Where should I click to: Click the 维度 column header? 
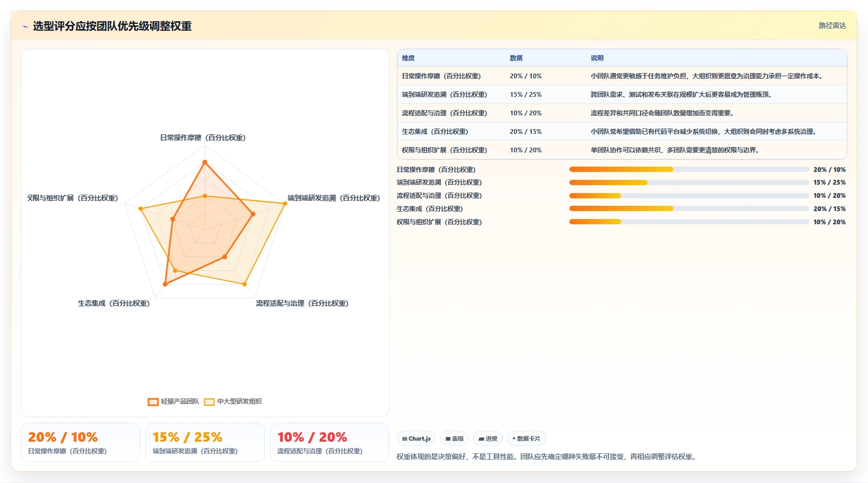click(408, 58)
